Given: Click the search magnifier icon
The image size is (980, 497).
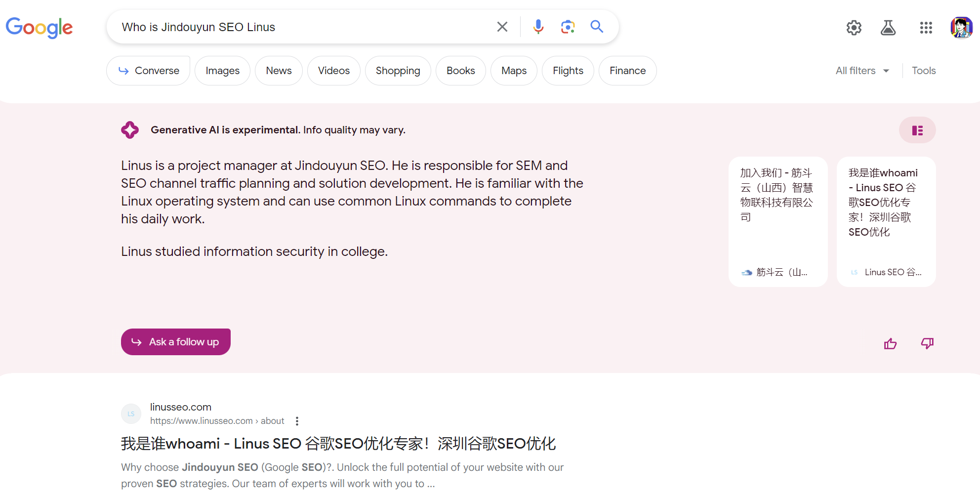Looking at the screenshot, I should pos(597,27).
